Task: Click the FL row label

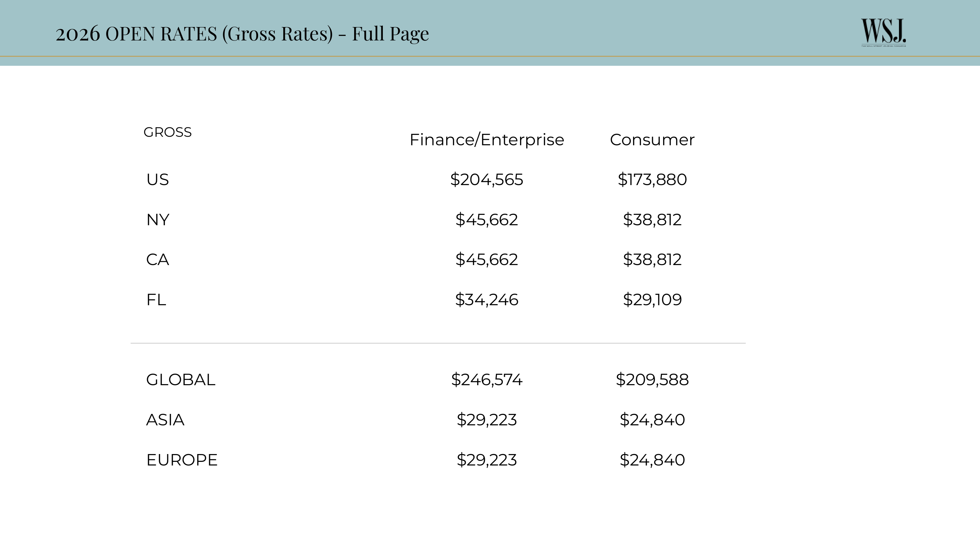Action: point(156,300)
